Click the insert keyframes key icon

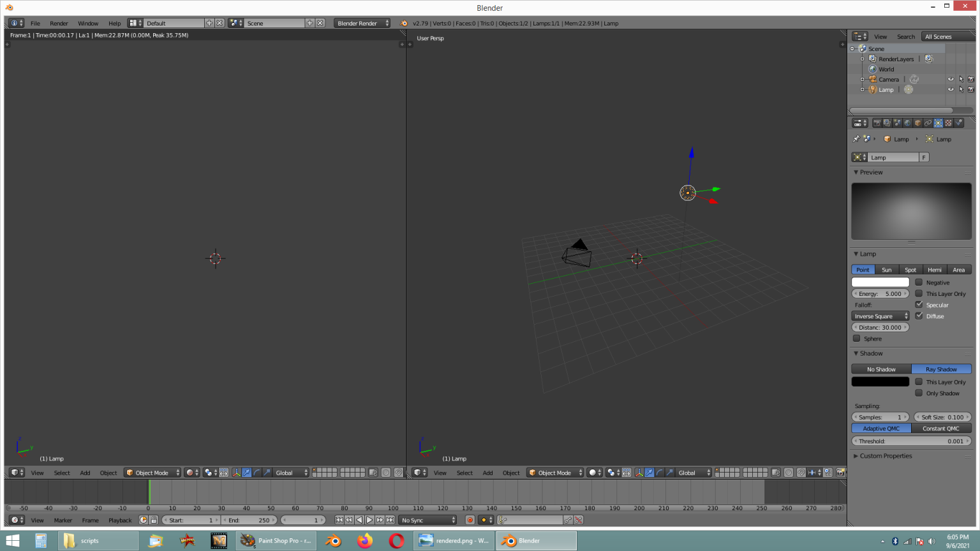click(568, 520)
